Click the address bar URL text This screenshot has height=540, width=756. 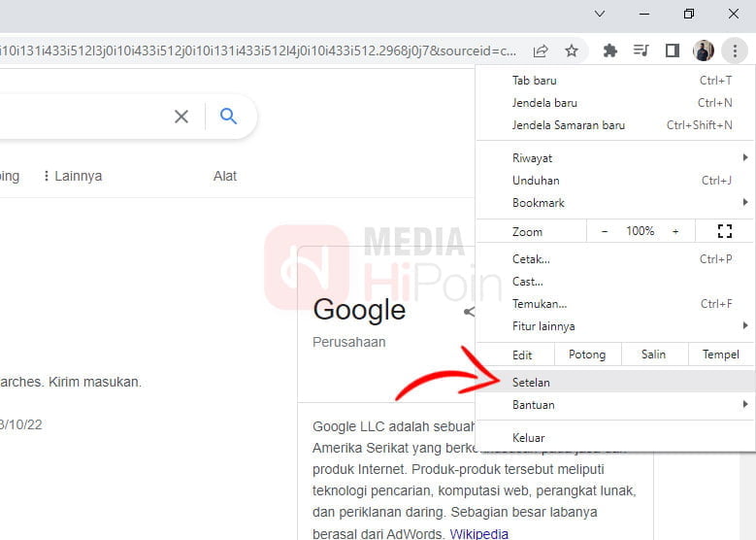[258, 51]
